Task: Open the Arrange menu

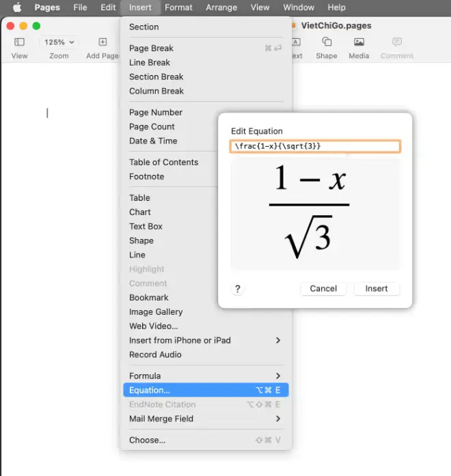Action: click(x=221, y=8)
